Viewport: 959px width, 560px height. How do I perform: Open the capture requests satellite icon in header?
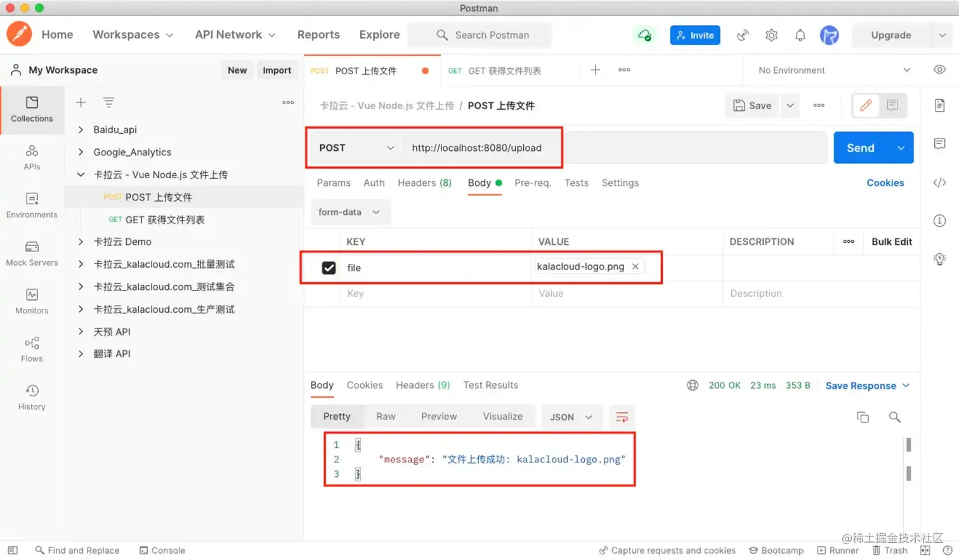(743, 36)
